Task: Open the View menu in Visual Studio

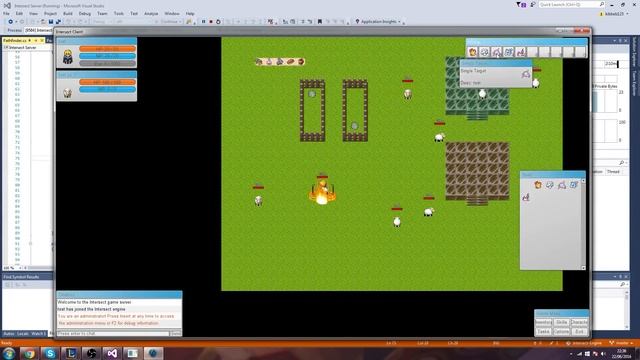Action: click(33, 13)
